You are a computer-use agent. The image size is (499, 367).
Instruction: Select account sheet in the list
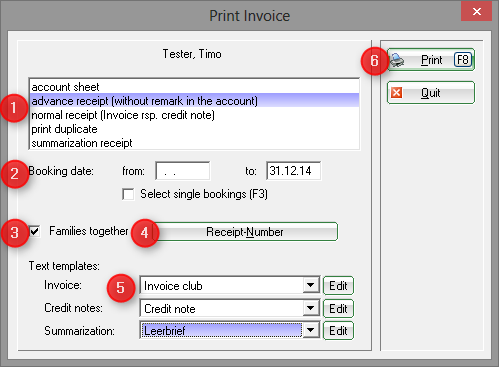195,87
